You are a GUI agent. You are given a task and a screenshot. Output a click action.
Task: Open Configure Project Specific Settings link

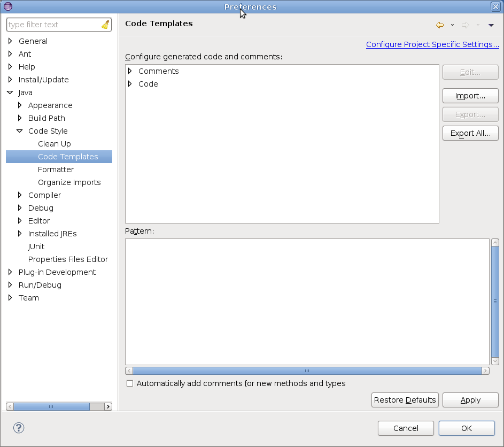432,44
